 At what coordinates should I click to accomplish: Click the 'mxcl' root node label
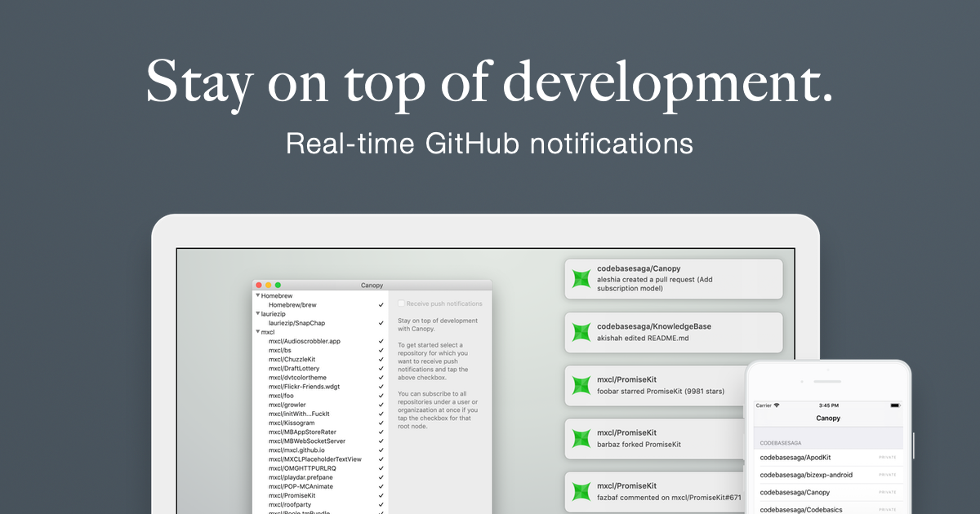[x=268, y=332]
